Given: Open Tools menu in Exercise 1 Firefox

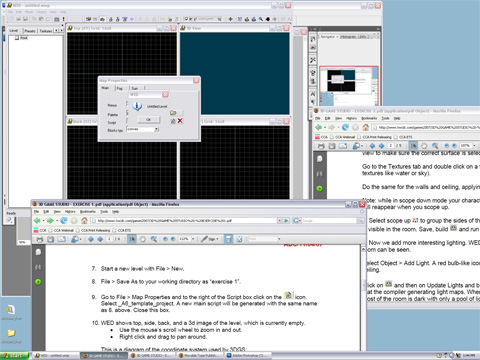Looking at the screenshot, I should 104,212.
